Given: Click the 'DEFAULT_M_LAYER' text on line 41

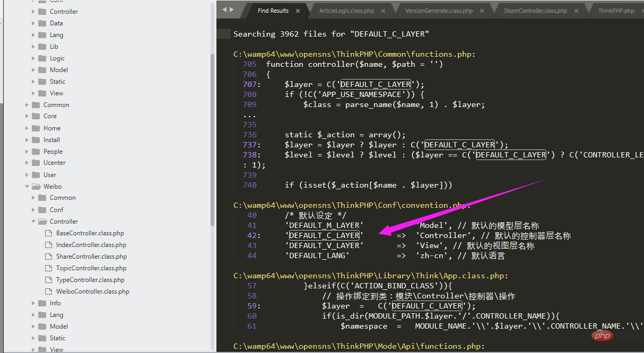Looking at the screenshot, I should (x=324, y=225).
